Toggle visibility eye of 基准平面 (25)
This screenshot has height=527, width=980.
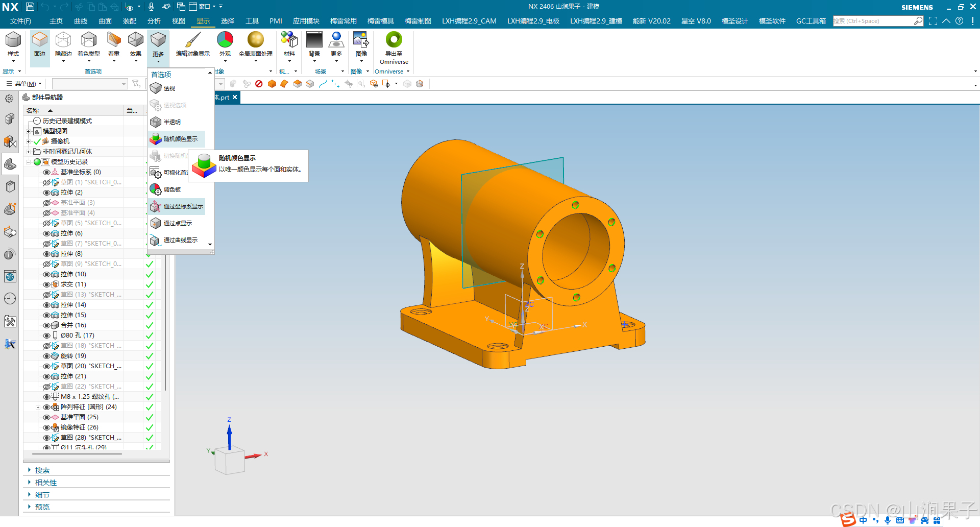(x=46, y=417)
